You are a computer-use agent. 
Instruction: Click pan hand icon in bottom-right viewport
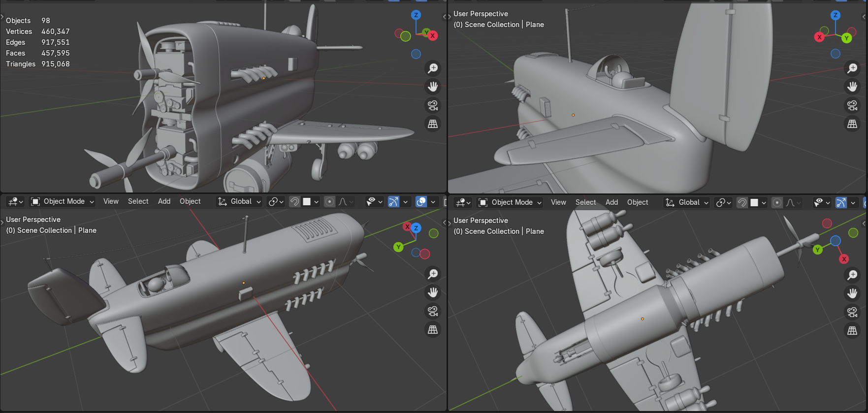(x=852, y=293)
